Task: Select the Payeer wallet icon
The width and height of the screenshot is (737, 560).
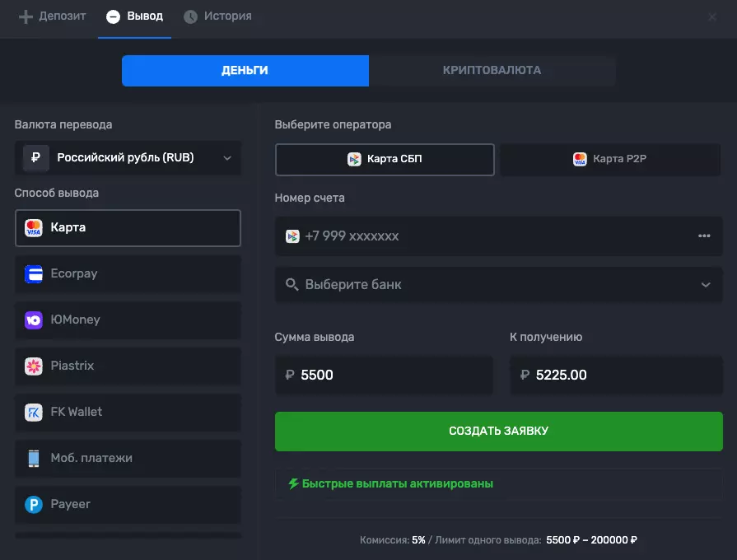Action: pyautogui.click(x=33, y=505)
